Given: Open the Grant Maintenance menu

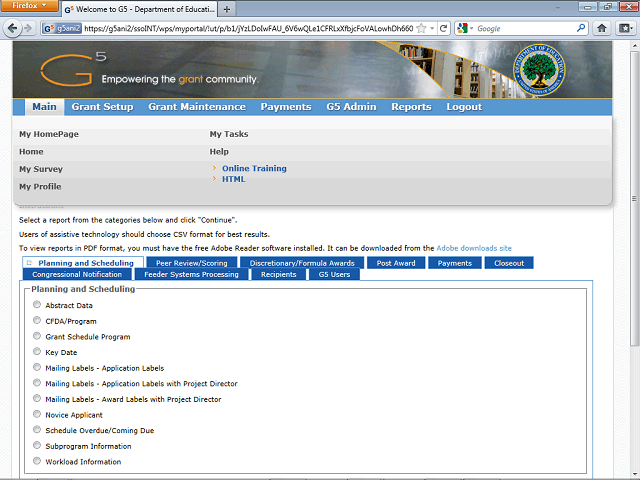Looking at the screenshot, I should pos(197,107).
